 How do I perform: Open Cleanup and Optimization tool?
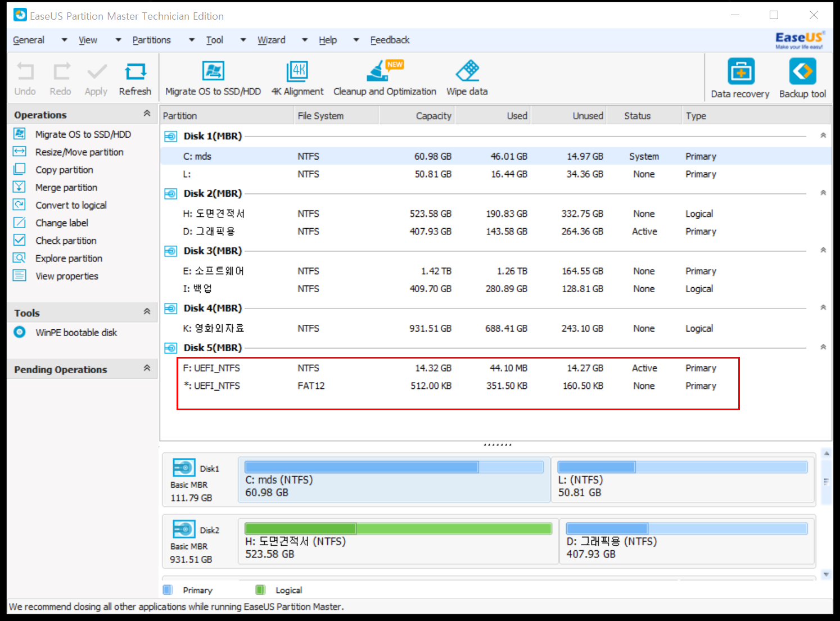pos(385,79)
